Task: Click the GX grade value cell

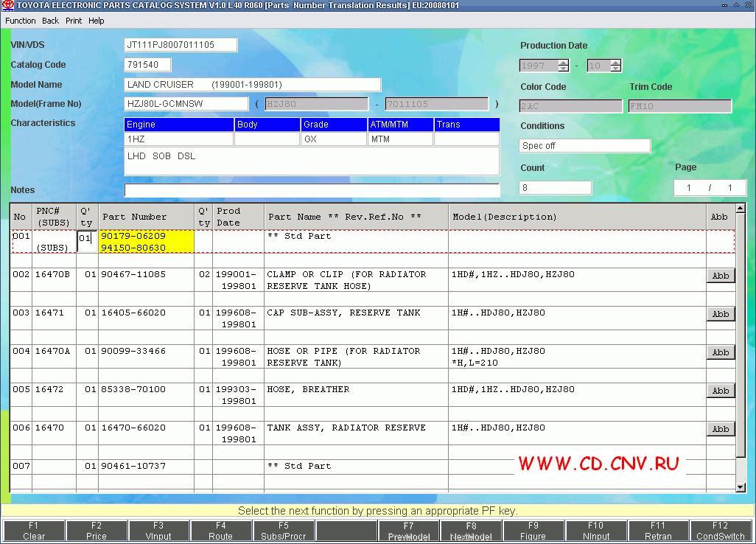Action: [x=334, y=139]
